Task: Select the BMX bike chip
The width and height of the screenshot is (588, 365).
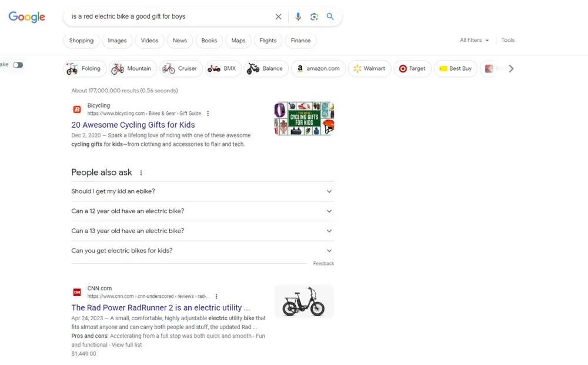Action: tap(223, 69)
